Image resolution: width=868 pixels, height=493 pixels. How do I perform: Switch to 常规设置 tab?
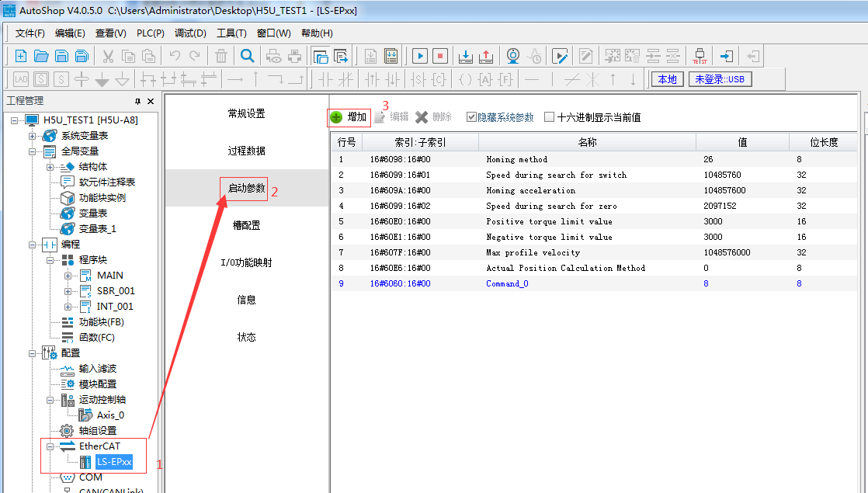247,113
